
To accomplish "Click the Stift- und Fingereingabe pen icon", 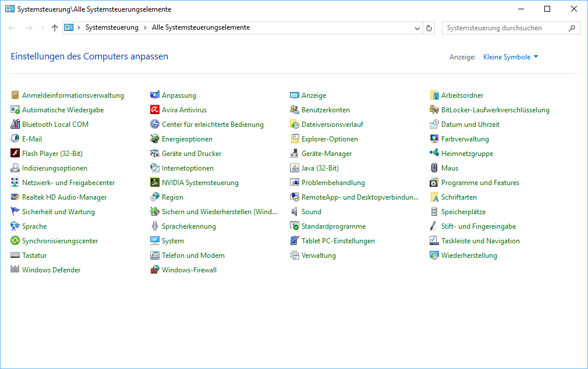I will (x=434, y=226).
